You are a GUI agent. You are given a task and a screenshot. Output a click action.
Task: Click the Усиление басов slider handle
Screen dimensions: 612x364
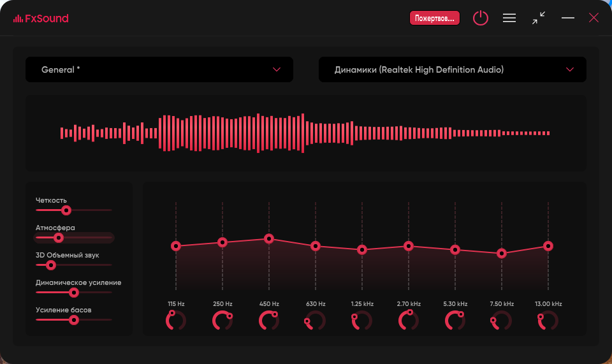coord(74,320)
